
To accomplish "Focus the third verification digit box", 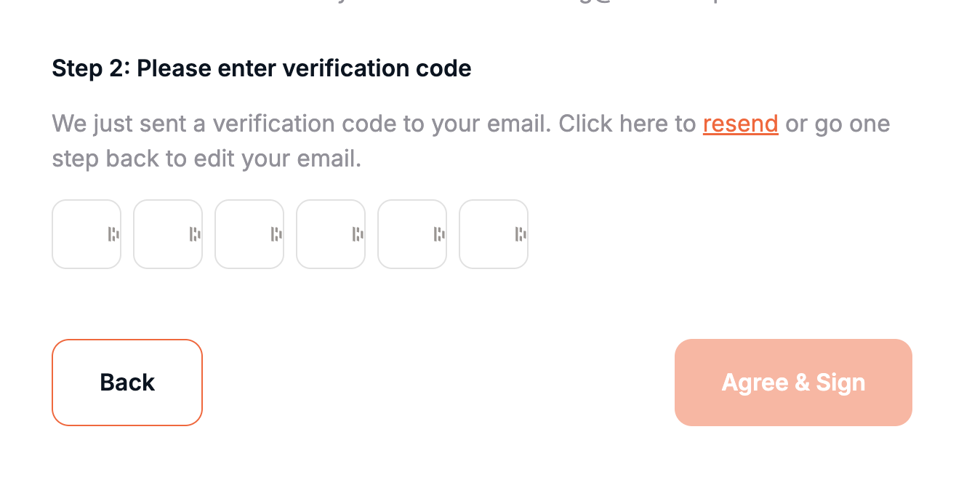I will (241, 234).
